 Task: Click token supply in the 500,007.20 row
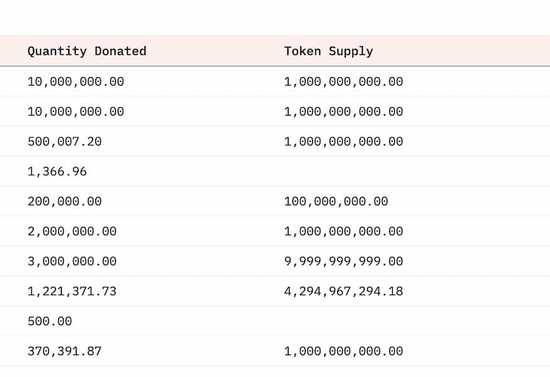pyautogui.click(x=343, y=142)
